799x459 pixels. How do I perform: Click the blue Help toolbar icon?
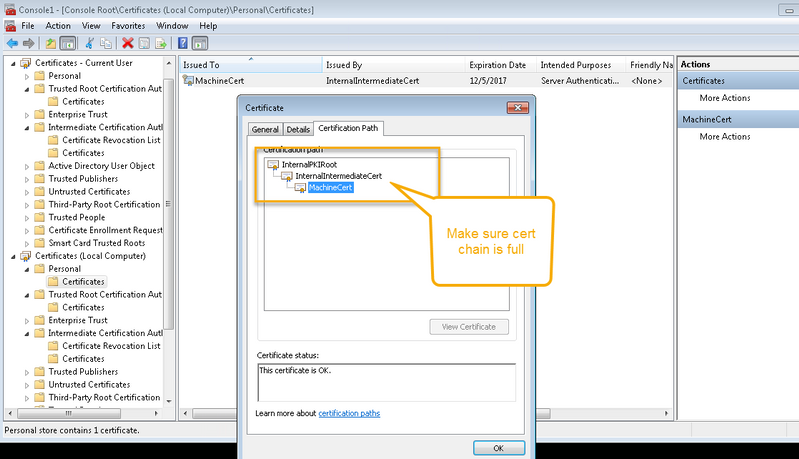tap(183, 43)
